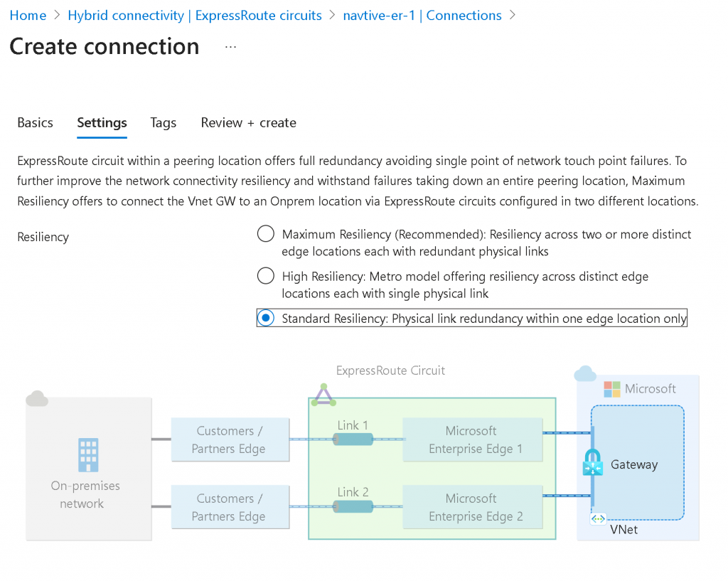Click the VNet peering icon
Image resolution: width=728 pixels, height=581 pixels.
(598, 519)
